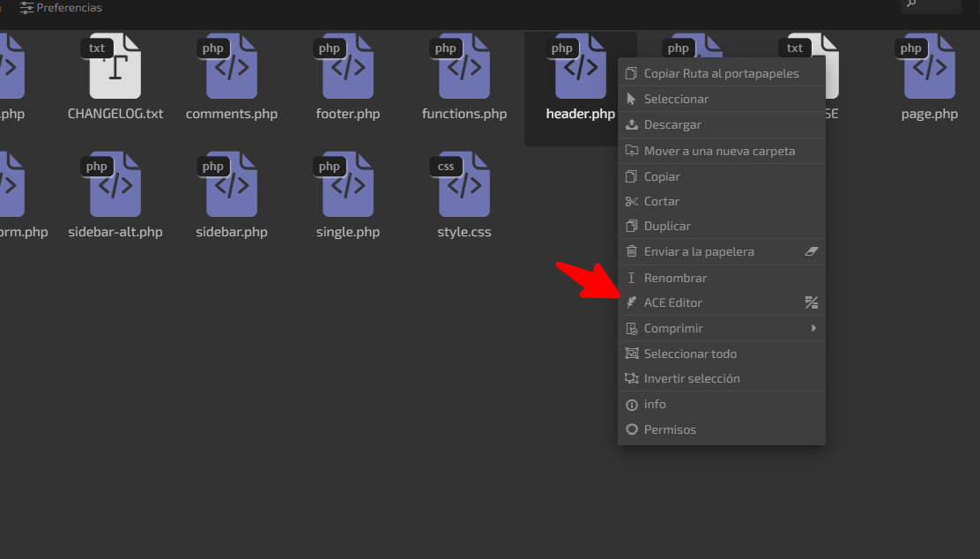Click the comments.php file name
The image size is (980, 559).
232,114
